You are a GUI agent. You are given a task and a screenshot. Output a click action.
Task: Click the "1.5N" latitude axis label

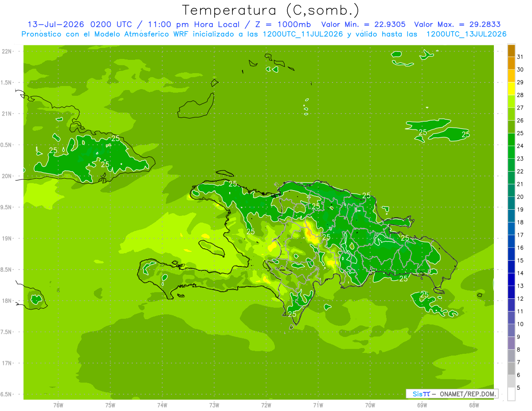pyautogui.click(x=7, y=82)
